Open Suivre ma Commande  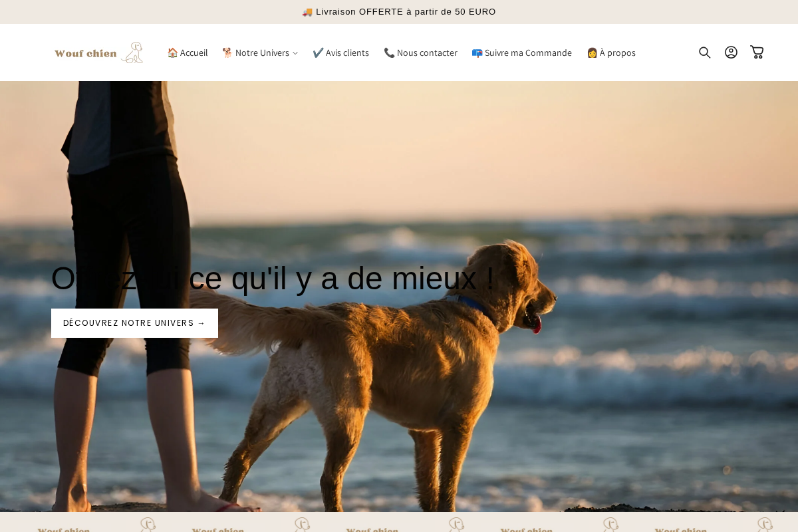pyautogui.click(x=527, y=53)
